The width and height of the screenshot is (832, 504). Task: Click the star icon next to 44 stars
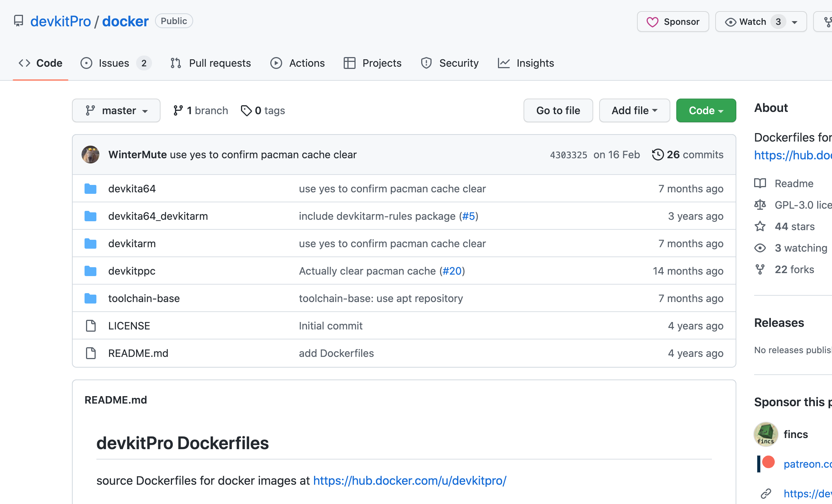pyautogui.click(x=760, y=226)
